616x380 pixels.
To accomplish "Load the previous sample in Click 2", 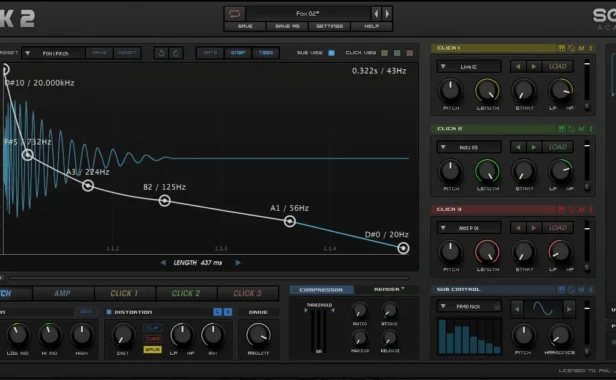I will pyautogui.click(x=518, y=147).
